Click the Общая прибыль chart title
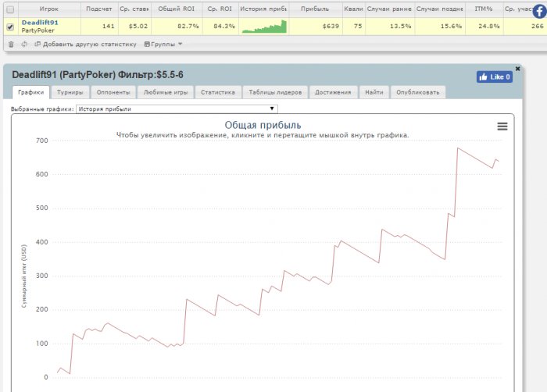 (x=263, y=125)
